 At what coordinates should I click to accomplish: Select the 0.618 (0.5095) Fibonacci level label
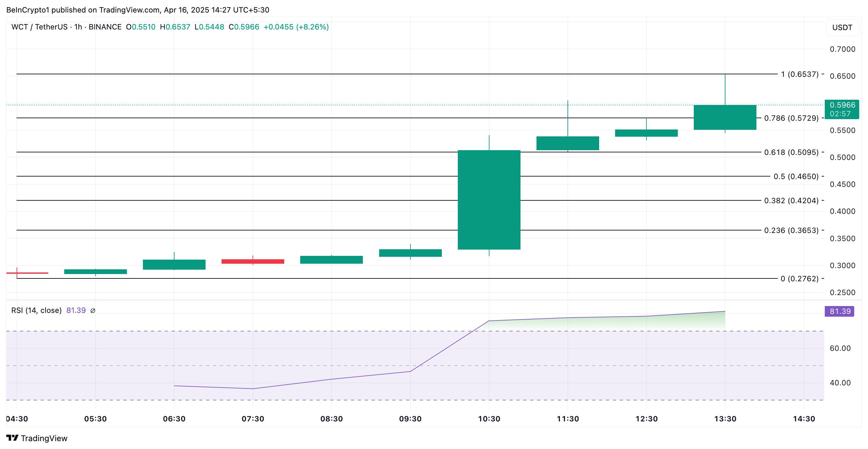[x=791, y=152]
